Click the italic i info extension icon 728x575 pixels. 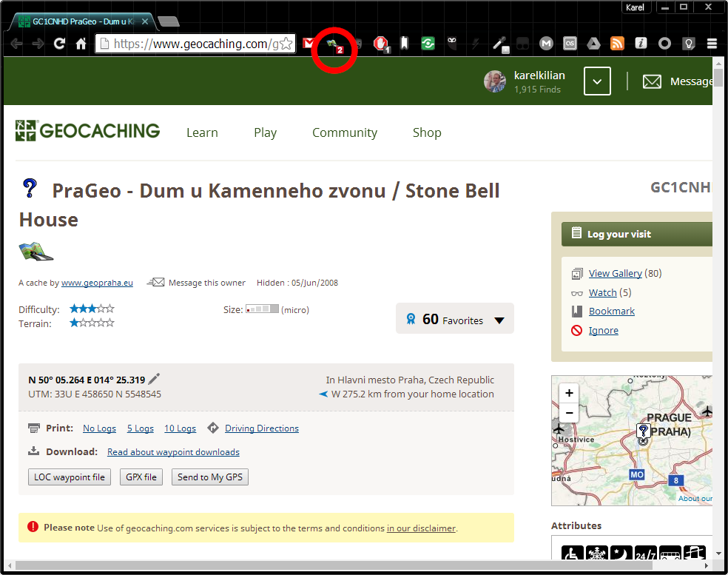(x=641, y=44)
